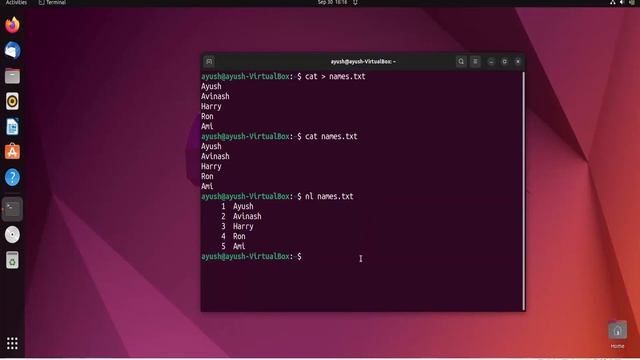Screen dimensions: 640x360
Task: Click numbered line '5 Ami'
Action: pos(233,246)
